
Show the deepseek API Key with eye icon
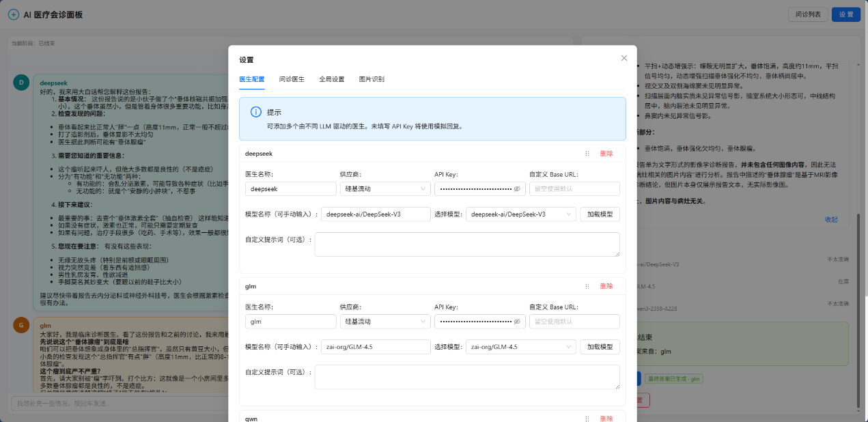point(517,188)
